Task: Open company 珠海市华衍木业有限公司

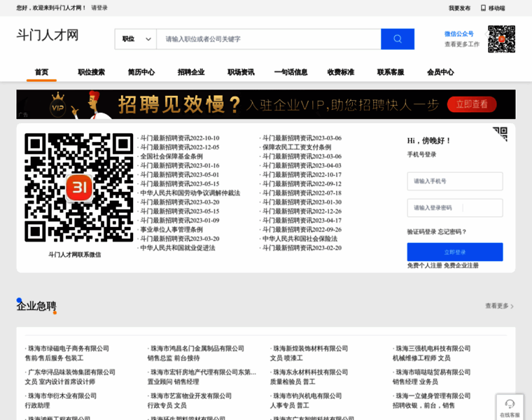Action: point(62,396)
